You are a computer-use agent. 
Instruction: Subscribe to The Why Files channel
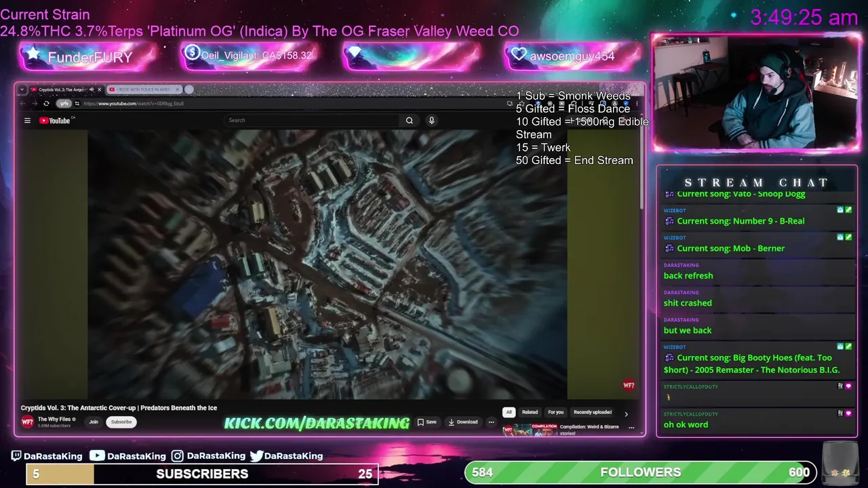121,422
